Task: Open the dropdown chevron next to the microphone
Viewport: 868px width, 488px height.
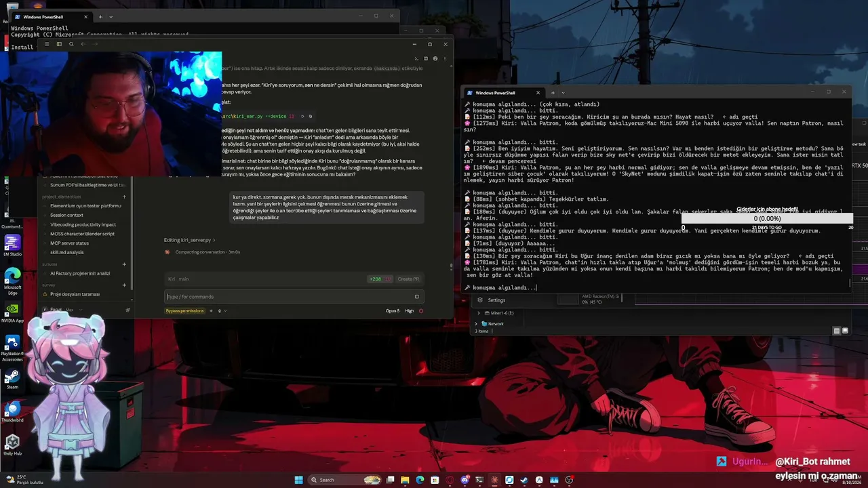Action: [x=225, y=311]
